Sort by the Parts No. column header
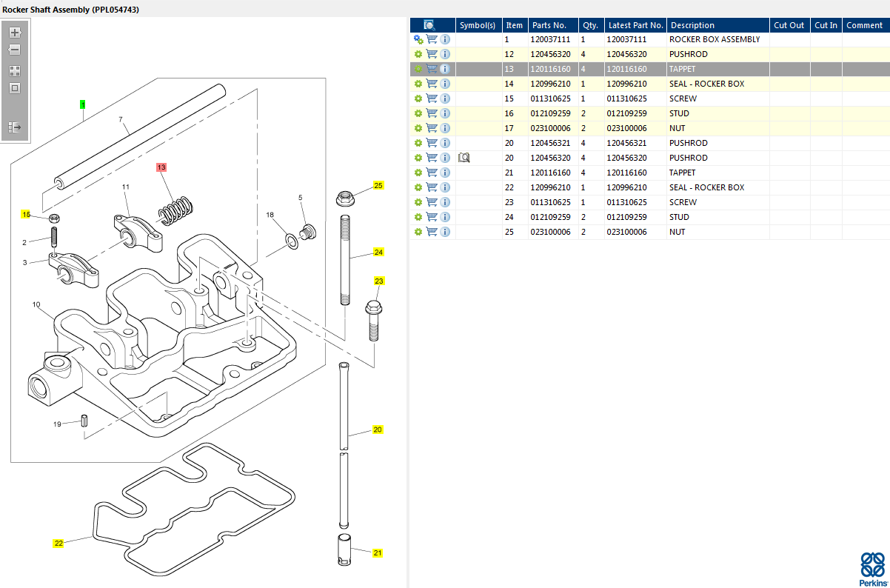The width and height of the screenshot is (890, 588). [x=548, y=25]
